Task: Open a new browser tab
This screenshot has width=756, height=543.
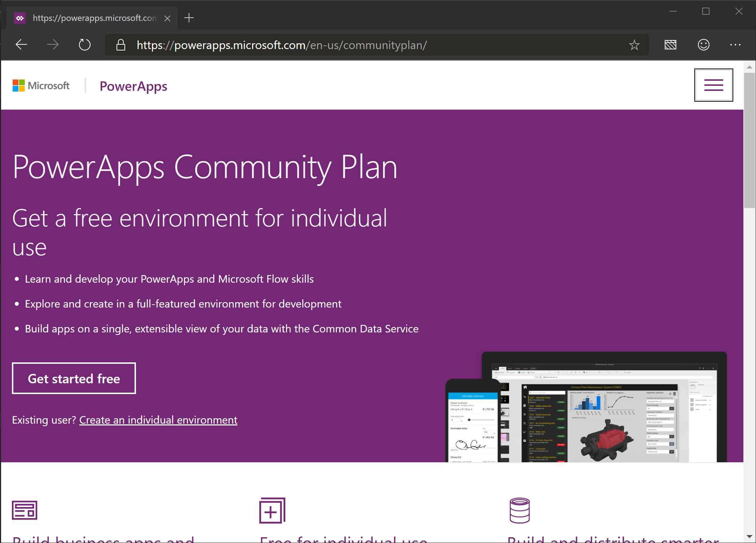Action: (x=189, y=18)
